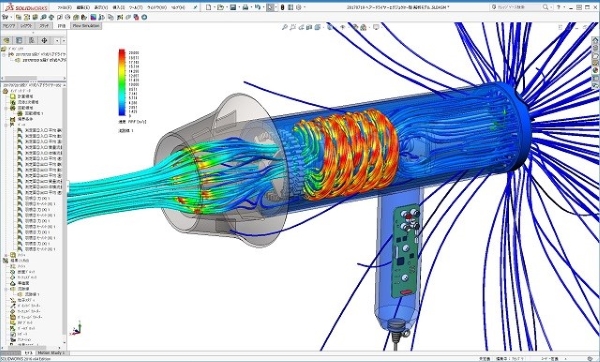The width and height of the screenshot is (600, 362).
Task: Expand the dropdown arrow next to Save
Action: coord(239,7)
